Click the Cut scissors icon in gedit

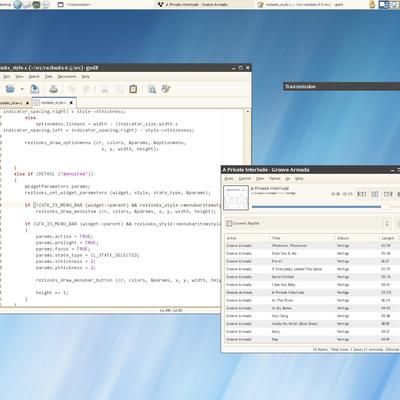(x=105, y=89)
